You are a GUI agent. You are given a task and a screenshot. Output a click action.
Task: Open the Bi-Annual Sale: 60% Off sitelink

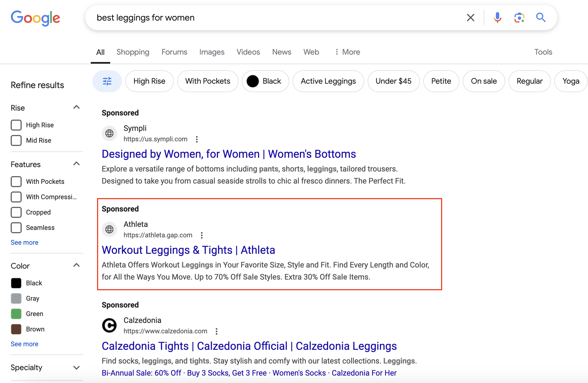(141, 373)
